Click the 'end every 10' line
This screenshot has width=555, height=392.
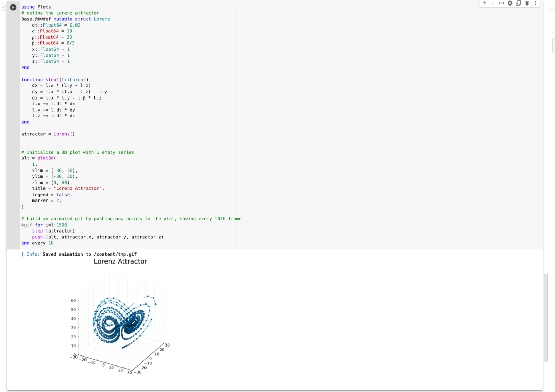click(38, 243)
